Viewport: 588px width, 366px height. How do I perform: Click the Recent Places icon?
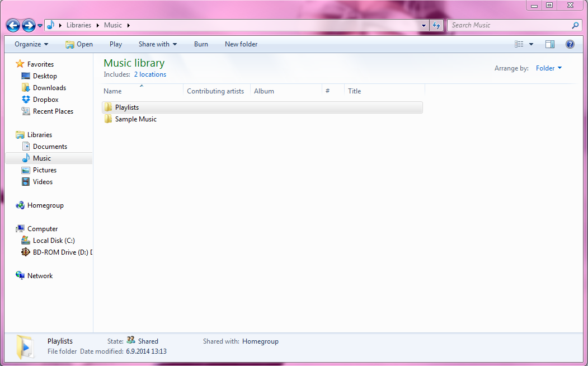click(26, 111)
